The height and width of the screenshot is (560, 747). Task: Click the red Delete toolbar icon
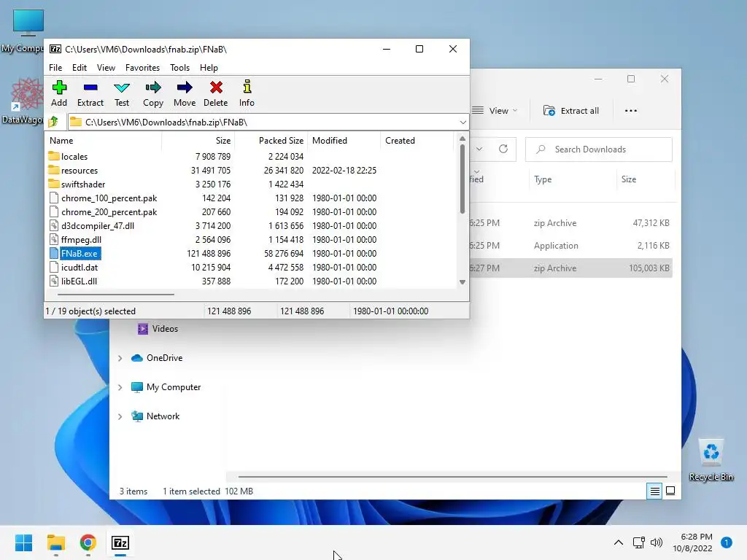[216, 93]
